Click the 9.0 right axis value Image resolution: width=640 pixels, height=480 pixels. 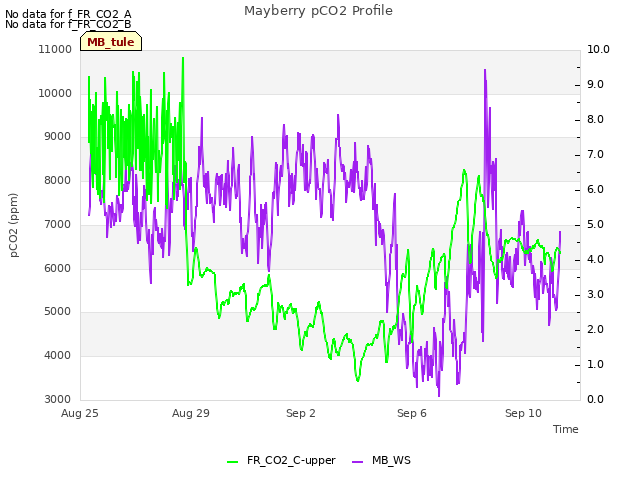[x=595, y=85]
